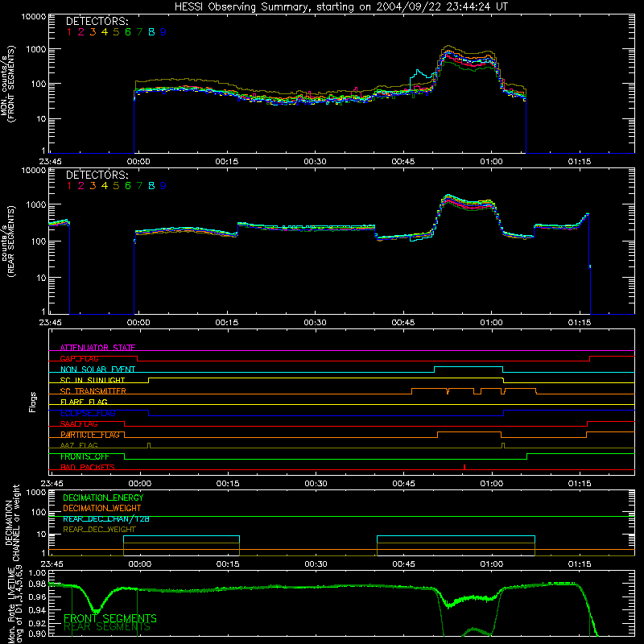Click DETECTORS: heading in rear segments plot
This screenshot has width=644, height=644.
(97, 175)
